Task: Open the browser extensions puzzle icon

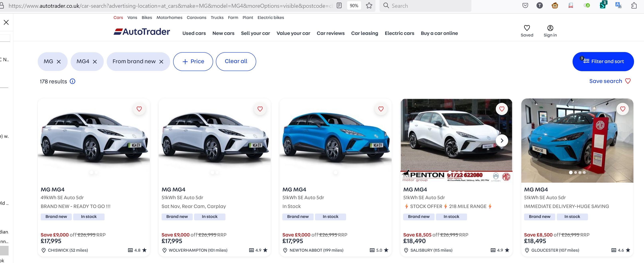Action: 634,6
